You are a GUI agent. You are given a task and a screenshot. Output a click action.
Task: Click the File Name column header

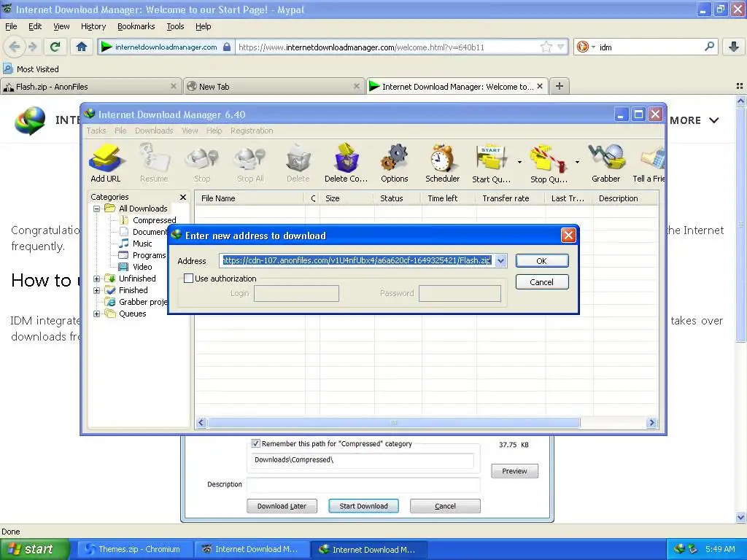[x=249, y=198]
